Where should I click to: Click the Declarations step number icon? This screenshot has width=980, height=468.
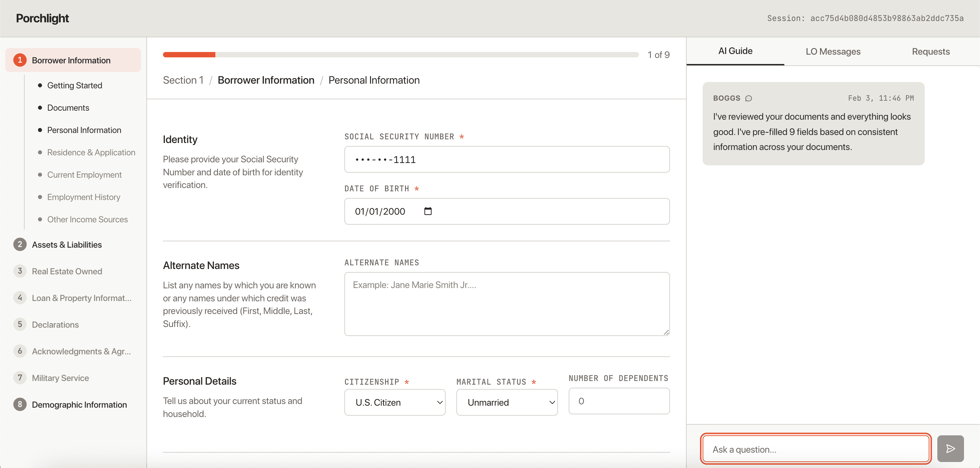coord(19,324)
